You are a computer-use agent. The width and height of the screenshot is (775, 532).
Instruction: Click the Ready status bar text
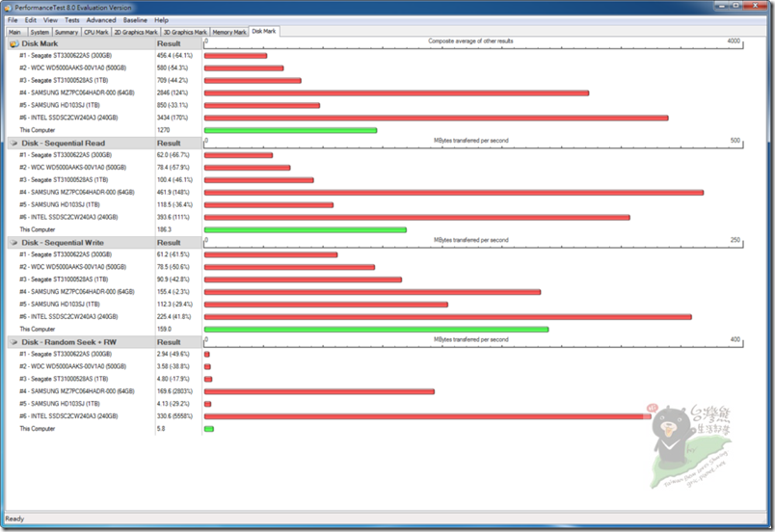[x=14, y=519]
